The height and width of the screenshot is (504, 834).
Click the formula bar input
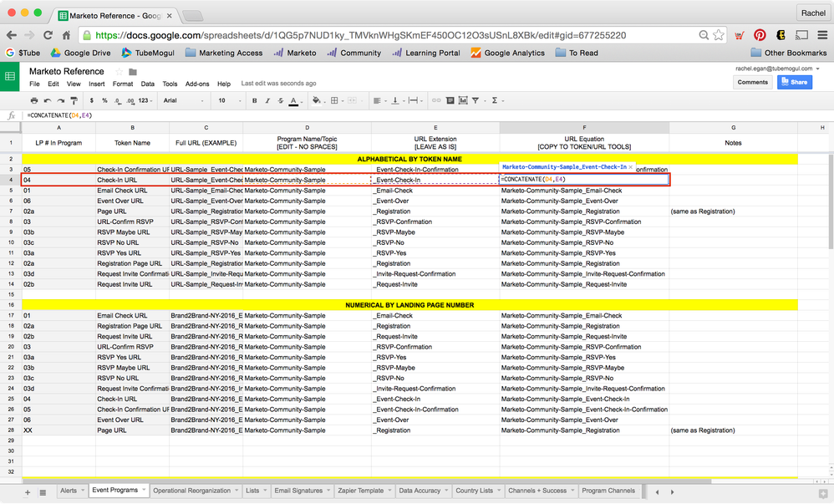[425, 115]
